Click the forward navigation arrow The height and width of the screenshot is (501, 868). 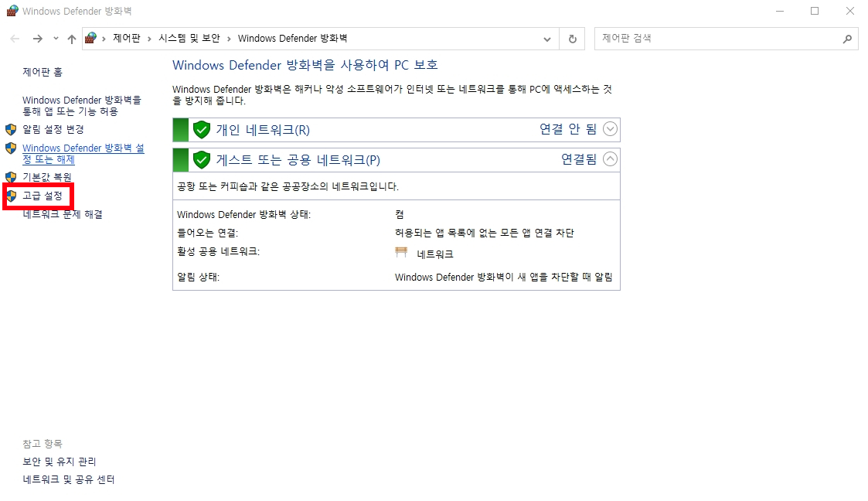pos(38,38)
